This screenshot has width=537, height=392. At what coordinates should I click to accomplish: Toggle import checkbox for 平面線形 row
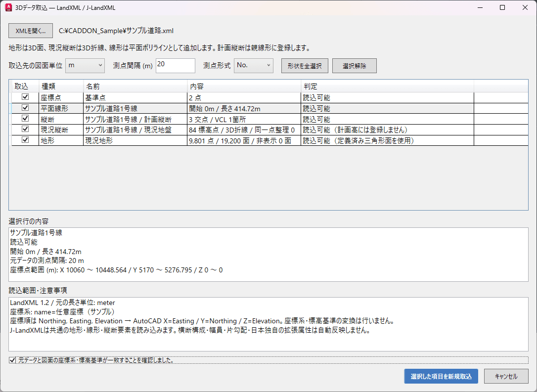(x=25, y=107)
